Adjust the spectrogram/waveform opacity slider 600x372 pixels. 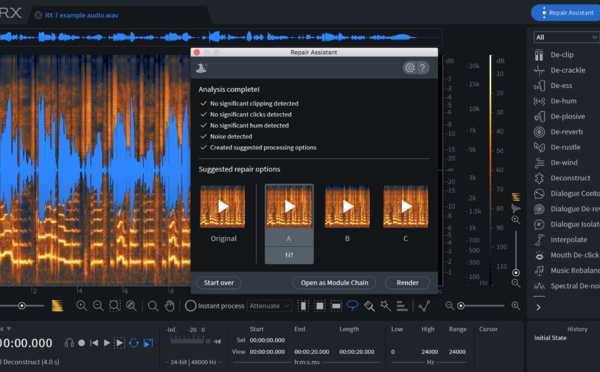pyautogui.click(x=22, y=305)
